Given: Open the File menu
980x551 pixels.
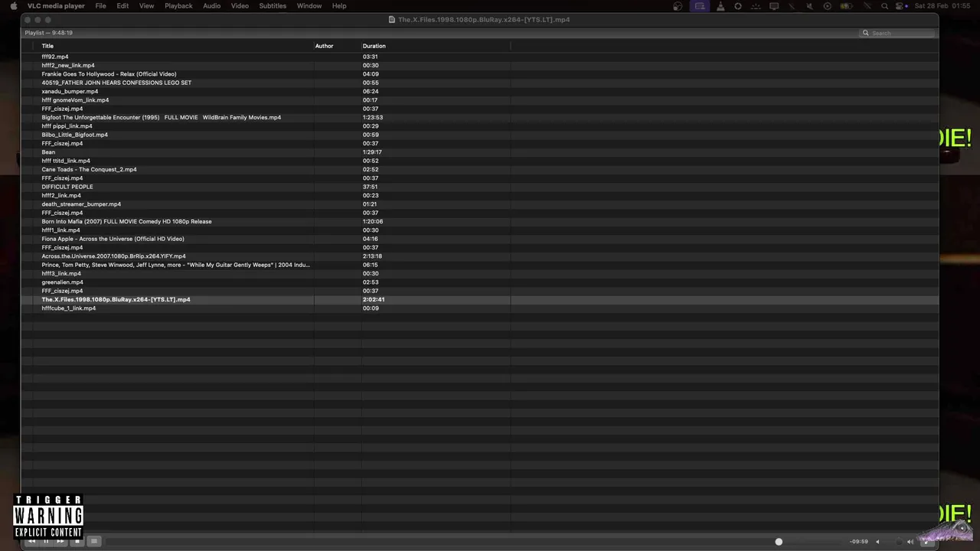Looking at the screenshot, I should point(100,5).
